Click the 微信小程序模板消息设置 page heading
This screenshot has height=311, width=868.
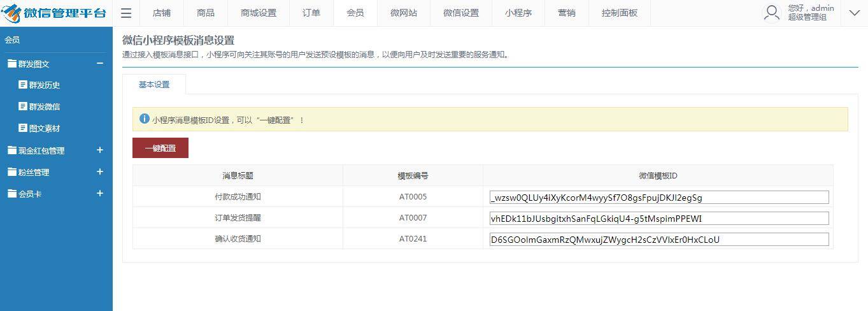[x=178, y=40]
